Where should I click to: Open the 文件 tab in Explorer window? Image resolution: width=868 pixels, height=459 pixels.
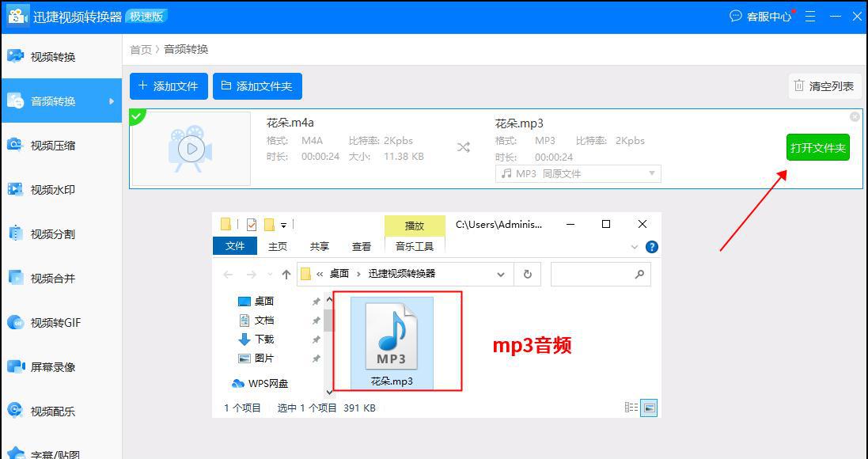pyautogui.click(x=235, y=246)
